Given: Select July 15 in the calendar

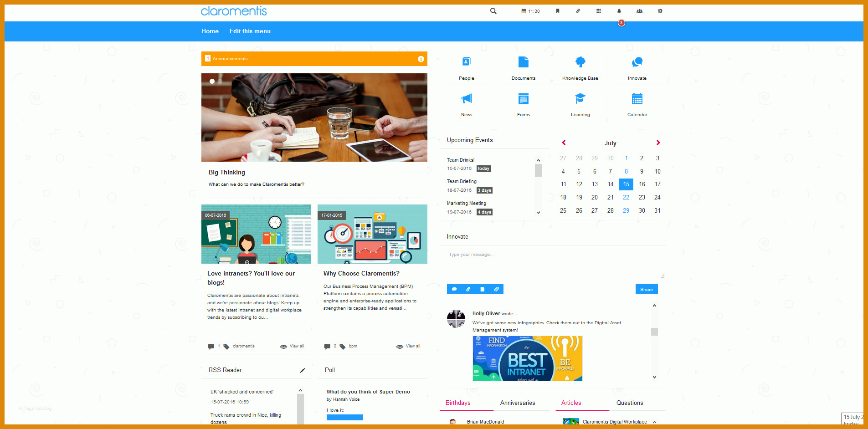Looking at the screenshot, I should click(x=626, y=184).
